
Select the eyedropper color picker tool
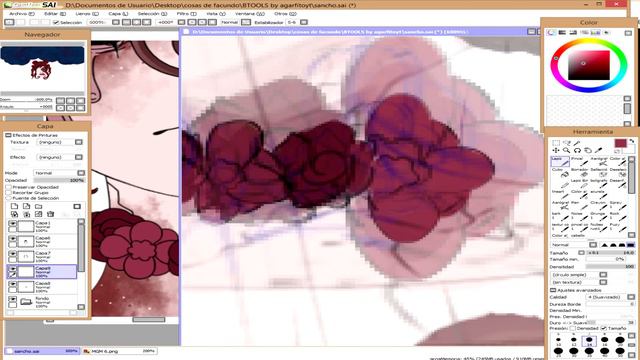[598, 151]
